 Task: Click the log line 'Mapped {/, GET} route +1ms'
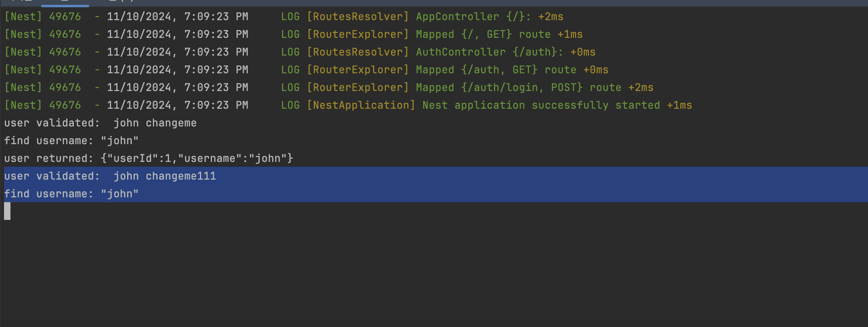point(294,34)
